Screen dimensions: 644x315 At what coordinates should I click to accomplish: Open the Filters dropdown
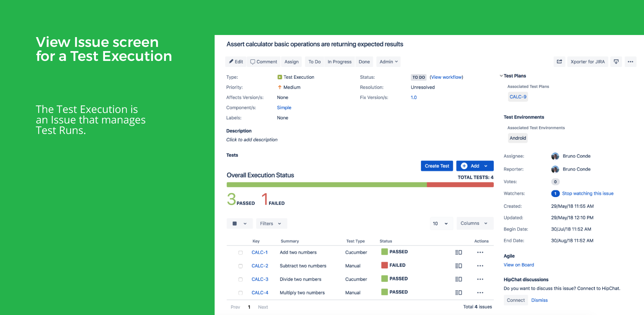tap(271, 223)
